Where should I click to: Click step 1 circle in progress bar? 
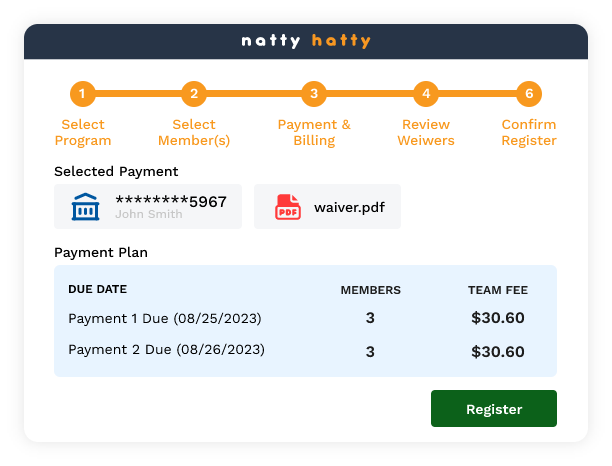[82, 95]
